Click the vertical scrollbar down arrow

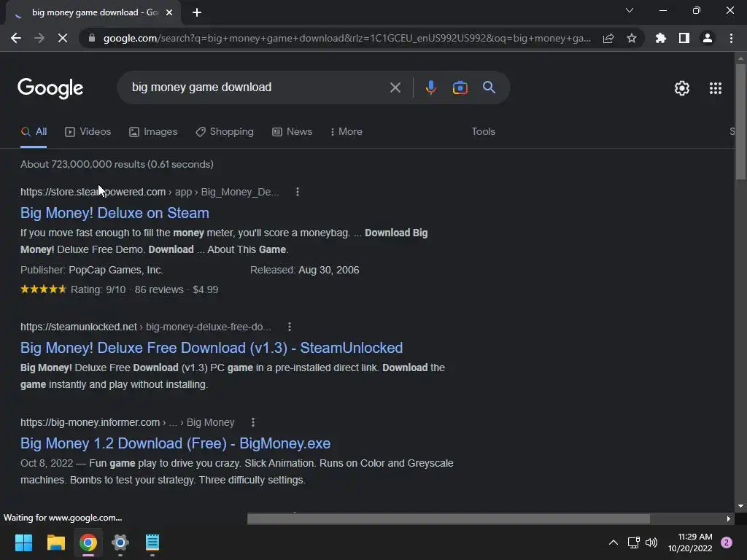[x=740, y=506]
